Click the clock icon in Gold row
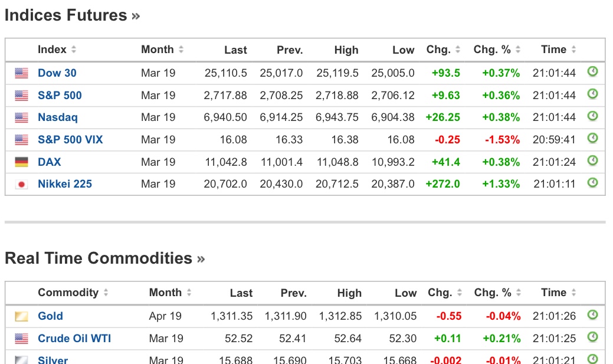Image resolution: width=613 pixels, height=364 pixels. pyautogui.click(x=593, y=315)
